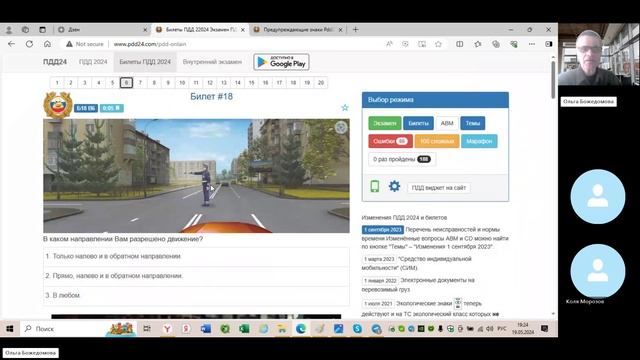The height and width of the screenshot is (360, 640).
Task: Open settings with the gear icon
Action: click(394, 187)
